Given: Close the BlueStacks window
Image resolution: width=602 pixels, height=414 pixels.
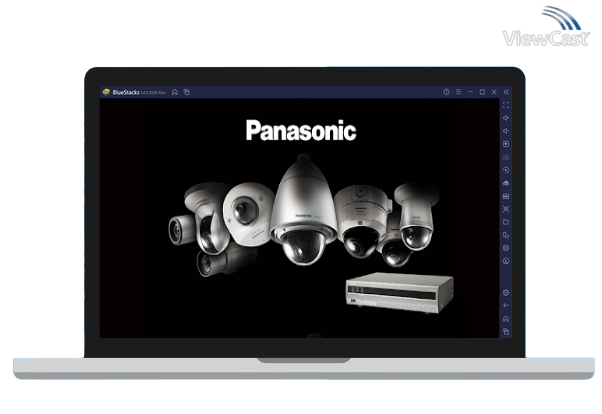Looking at the screenshot, I should pos(494,92).
